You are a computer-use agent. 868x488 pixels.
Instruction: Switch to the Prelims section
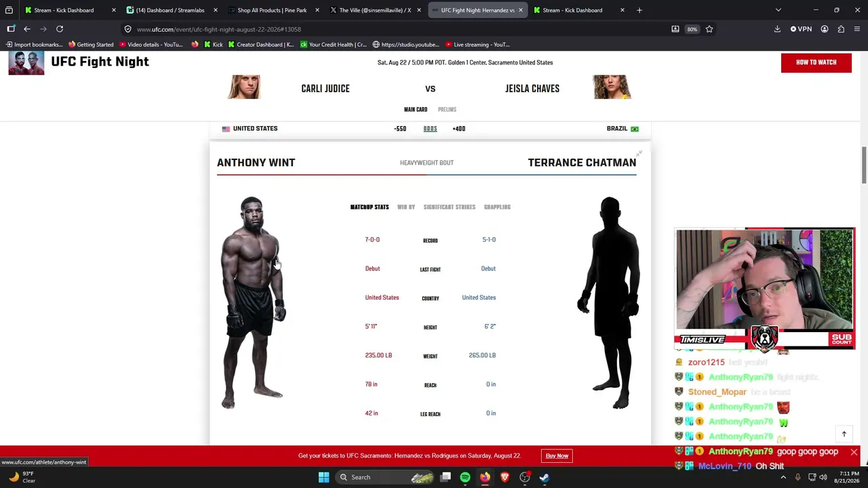tap(447, 110)
